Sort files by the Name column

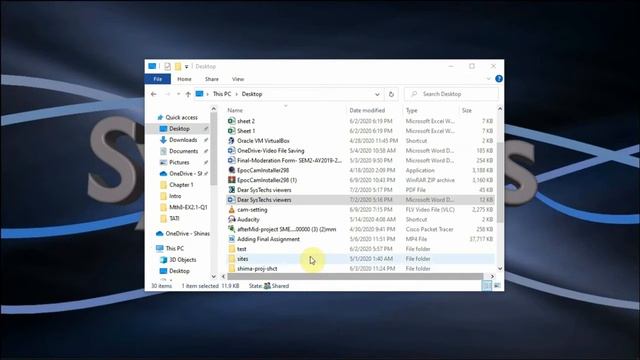pyautogui.click(x=235, y=110)
